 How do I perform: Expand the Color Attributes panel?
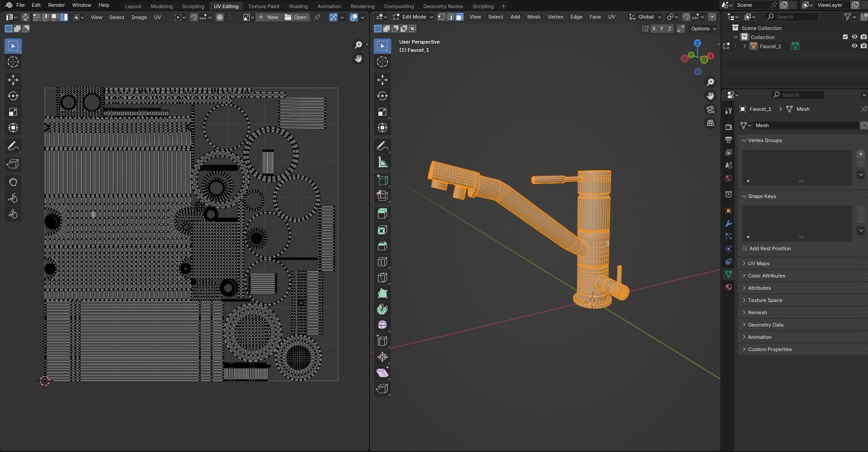(802, 276)
